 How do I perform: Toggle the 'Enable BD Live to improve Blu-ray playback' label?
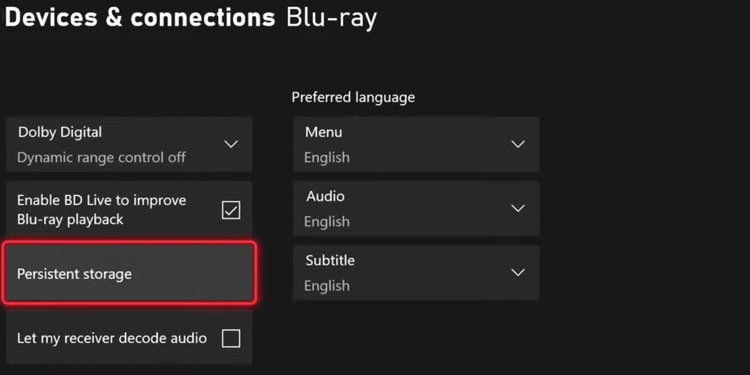coord(101,210)
